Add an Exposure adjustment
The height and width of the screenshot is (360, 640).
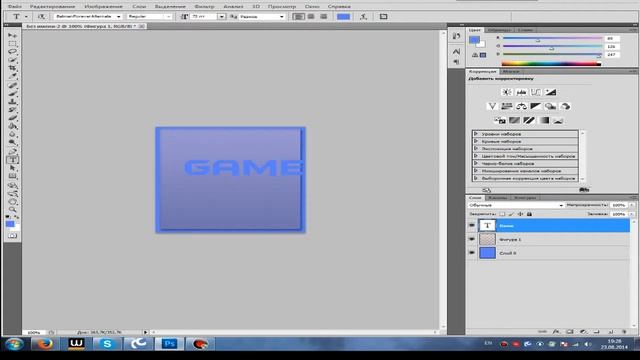(x=551, y=92)
